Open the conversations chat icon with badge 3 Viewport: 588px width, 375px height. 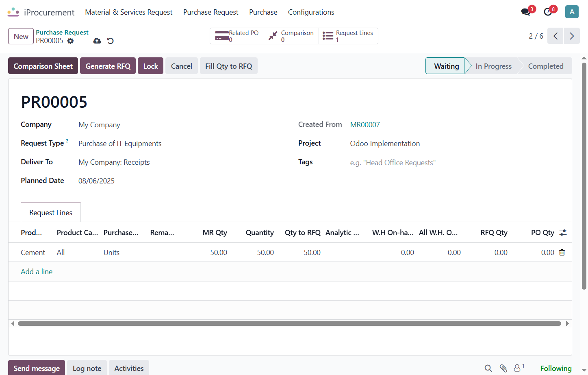526,12
